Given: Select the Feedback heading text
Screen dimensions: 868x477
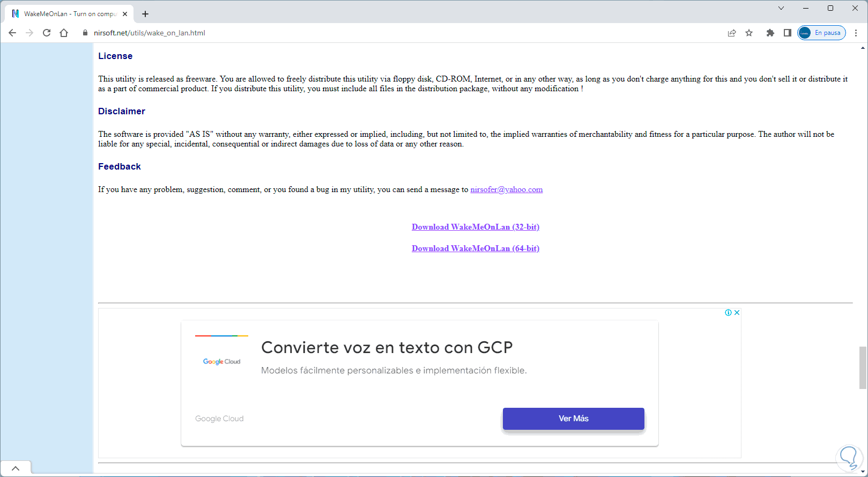Looking at the screenshot, I should pyautogui.click(x=120, y=166).
